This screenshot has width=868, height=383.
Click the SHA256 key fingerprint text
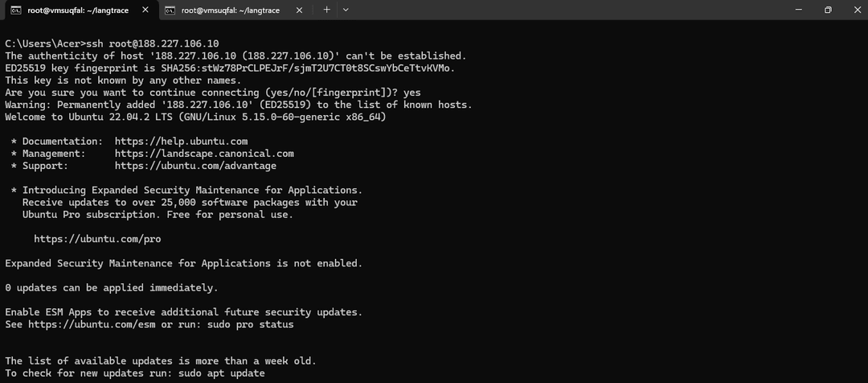coord(308,68)
